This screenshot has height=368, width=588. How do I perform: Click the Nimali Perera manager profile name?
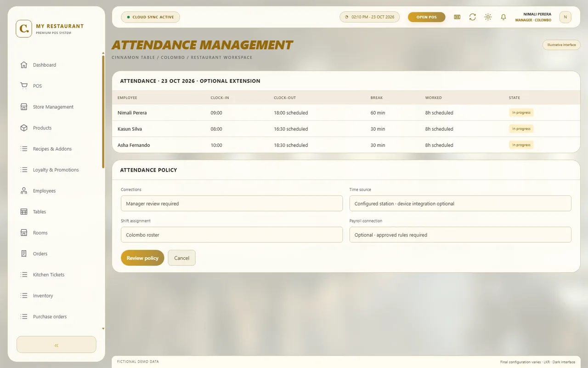tap(537, 14)
